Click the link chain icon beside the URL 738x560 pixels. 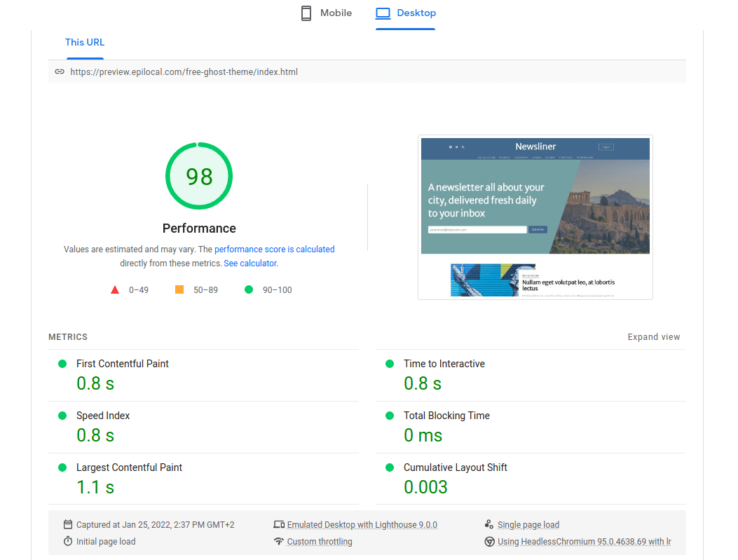pyautogui.click(x=60, y=71)
